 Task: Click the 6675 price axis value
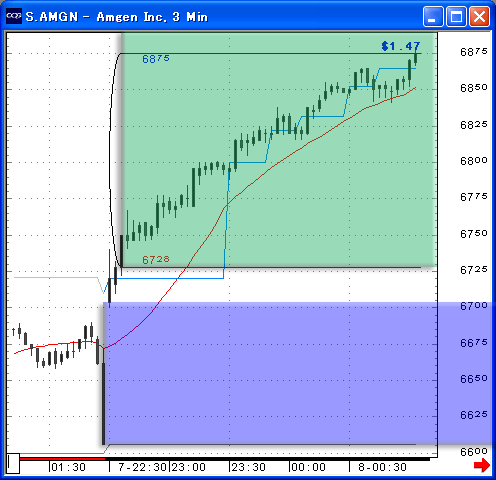click(474, 343)
